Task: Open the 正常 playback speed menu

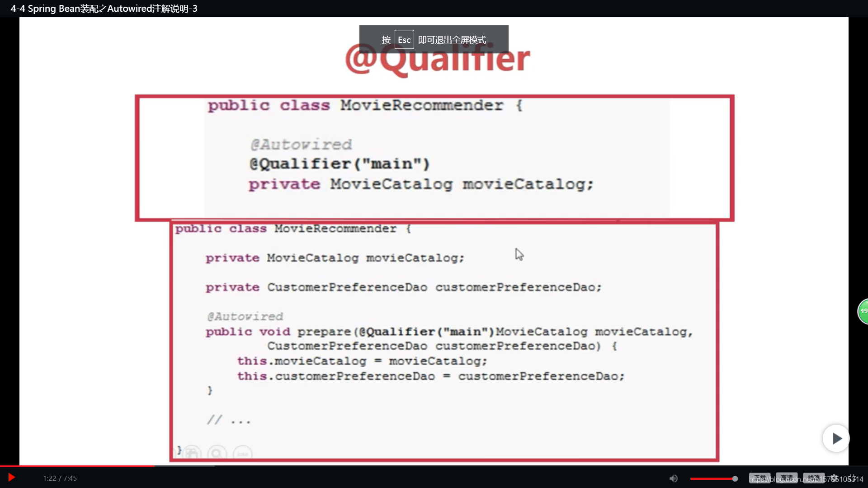Action: [x=759, y=478]
